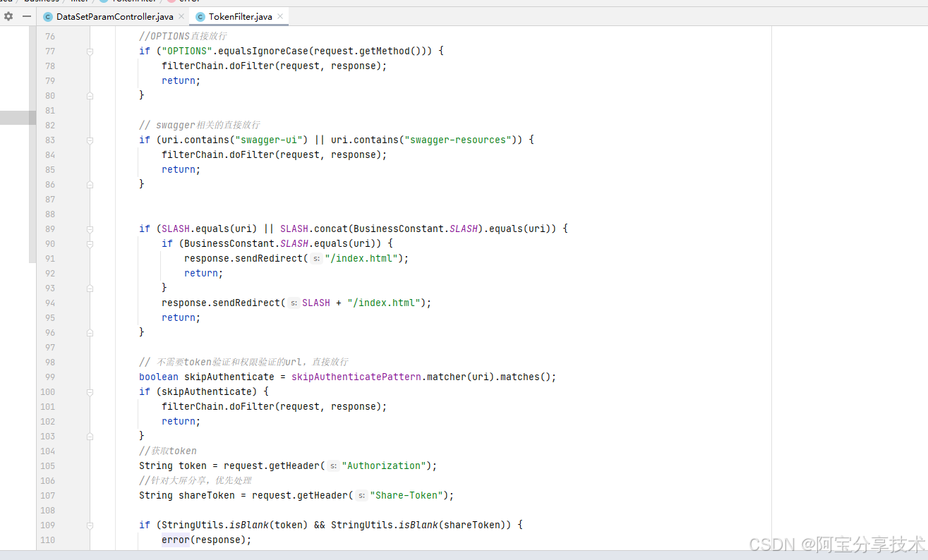Open the project panel gear settings
Screen dimensions: 928x560
pyautogui.click(x=8, y=16)
